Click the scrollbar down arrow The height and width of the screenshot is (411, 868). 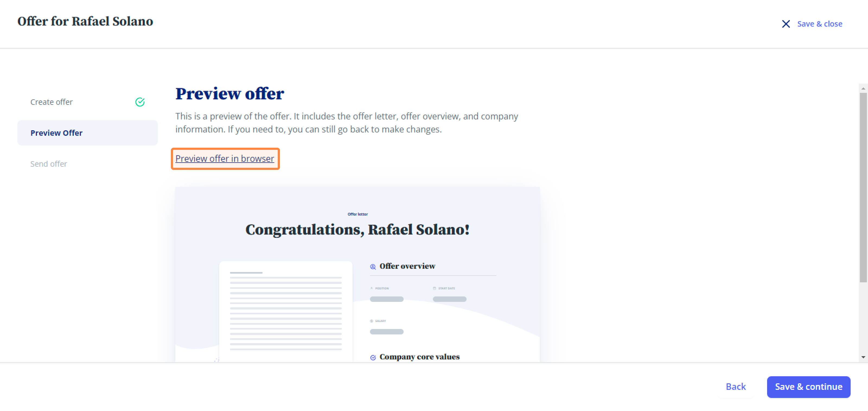[x=863, y=357]
